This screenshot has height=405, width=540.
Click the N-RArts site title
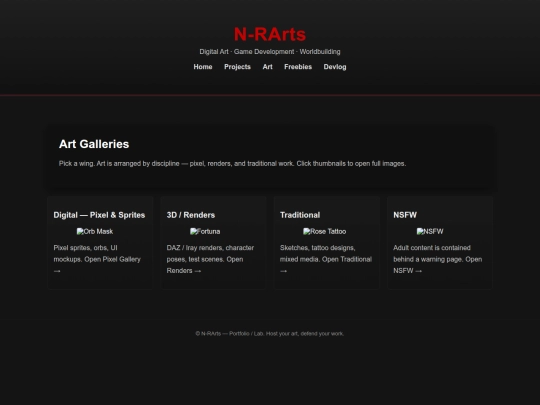click(270, 34)
